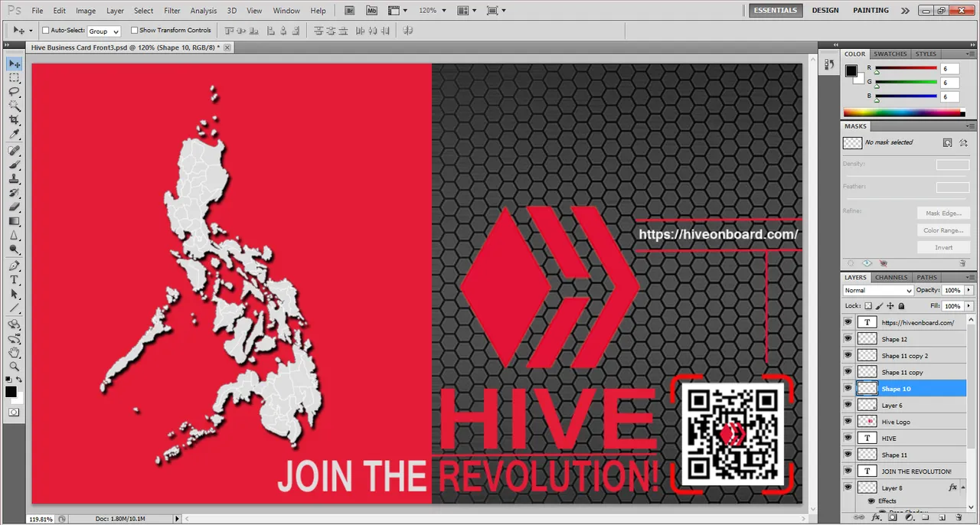Click the Essentials workspace button
The image size is (980, 525).
(x=776, y=11)
